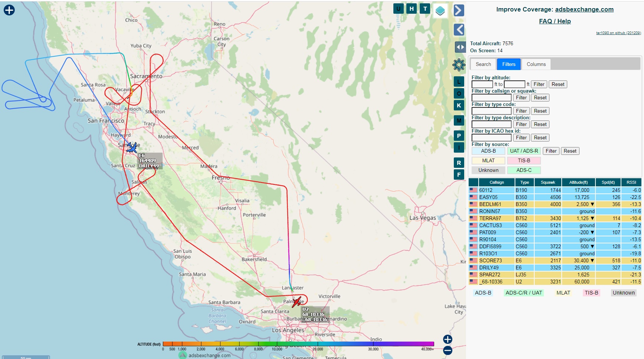Select the CACTUS3 aircraft row
This screenshot has height=359, width=644.
pyautogui.click(x=555, y=225)
